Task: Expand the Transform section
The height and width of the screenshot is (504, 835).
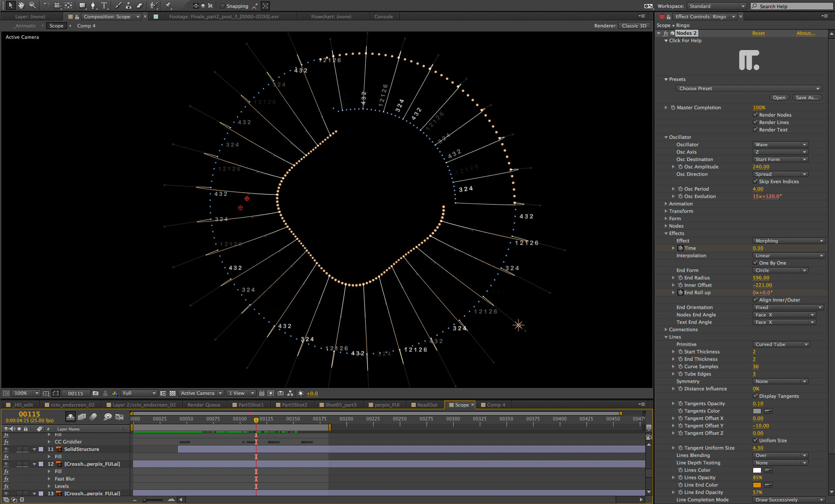Action: tap(666, 211)
